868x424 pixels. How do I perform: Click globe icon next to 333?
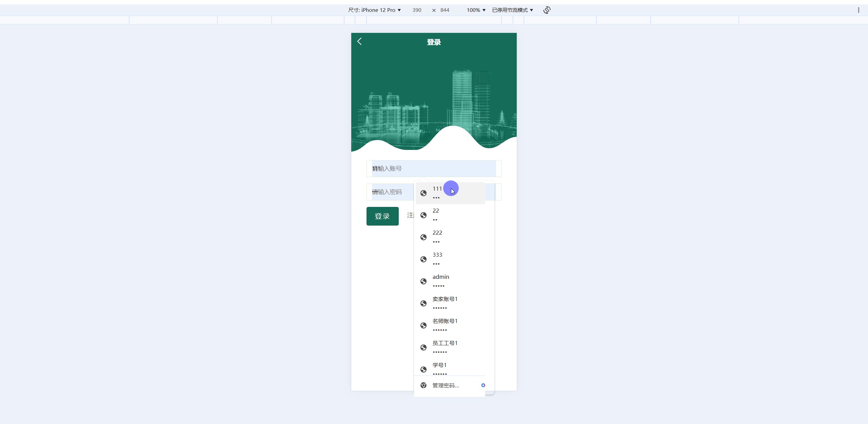(423, 259)
